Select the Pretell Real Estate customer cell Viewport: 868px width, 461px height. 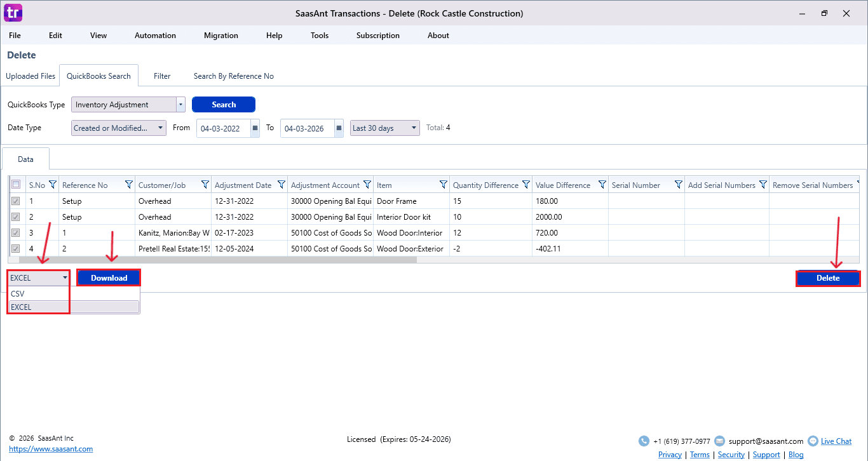[x=173, y=249]
